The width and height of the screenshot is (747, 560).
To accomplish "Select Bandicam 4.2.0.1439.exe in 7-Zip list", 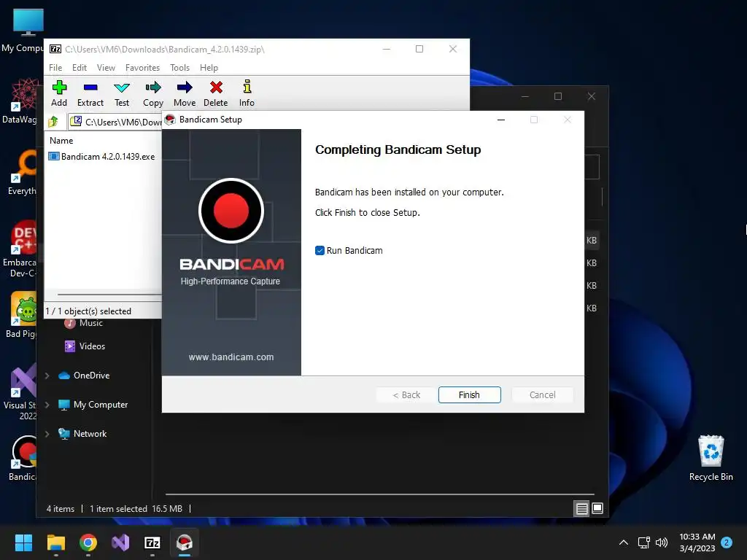I will [x=102, y=157].
